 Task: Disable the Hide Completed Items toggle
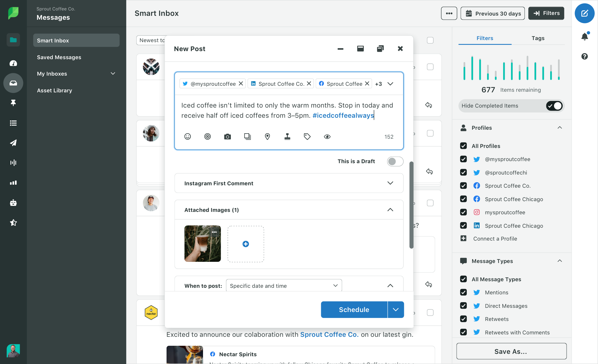pyautogui.click(x=554, y=105)
